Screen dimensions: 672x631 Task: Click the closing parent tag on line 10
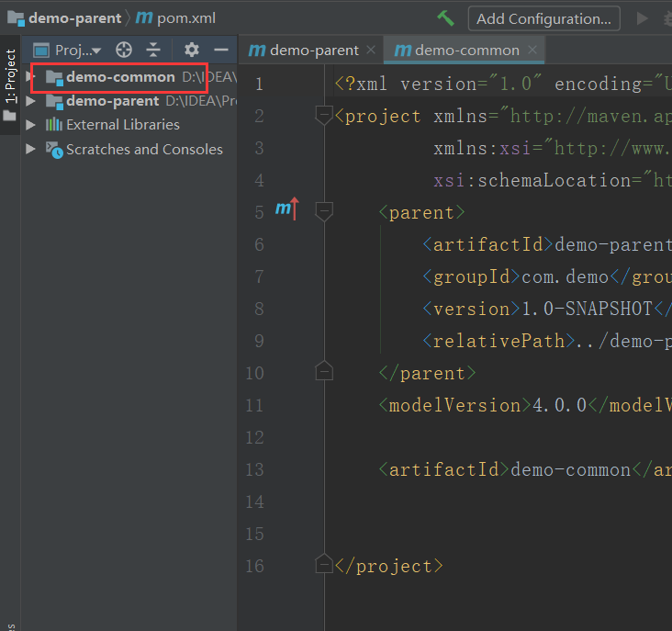[x=427, y=374]
